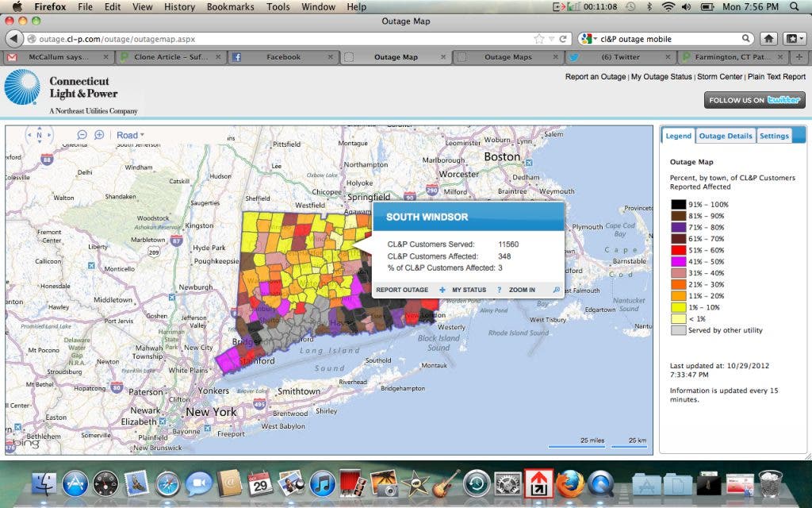Bookmark this page with star icon

click(x=539, y=38)
